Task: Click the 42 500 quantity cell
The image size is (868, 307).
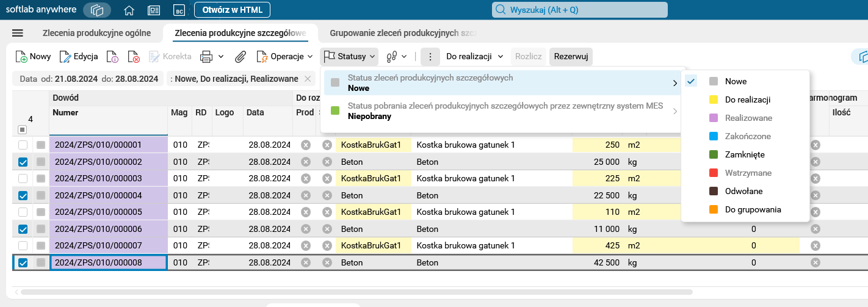Action: [598, 262]
